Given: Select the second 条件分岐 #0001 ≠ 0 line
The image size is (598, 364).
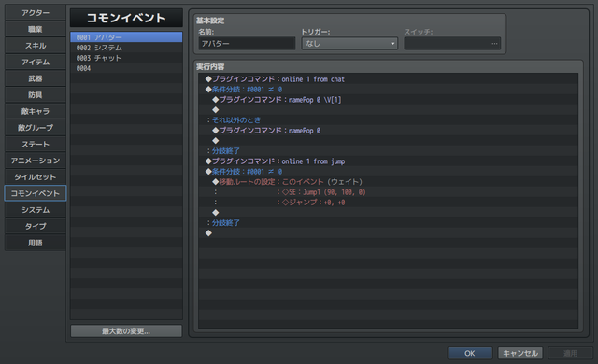Looking at the screenshot, I should [x=389, y=172].
